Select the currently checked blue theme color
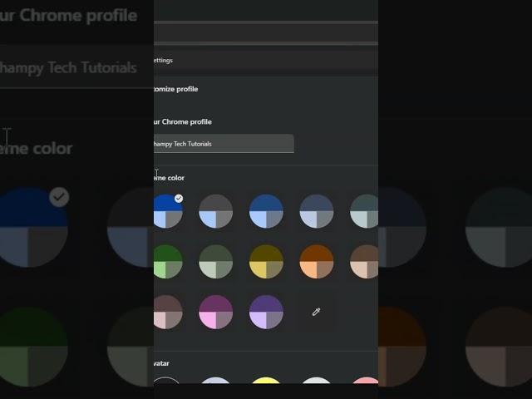 pos(166,211)
